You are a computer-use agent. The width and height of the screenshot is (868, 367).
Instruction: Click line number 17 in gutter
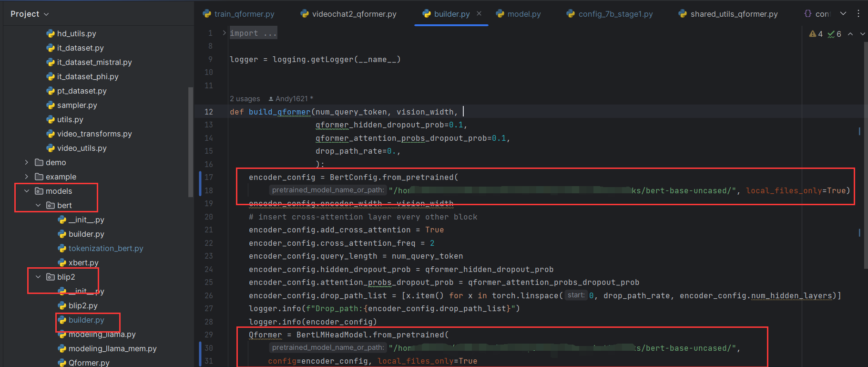coord(209,177)
